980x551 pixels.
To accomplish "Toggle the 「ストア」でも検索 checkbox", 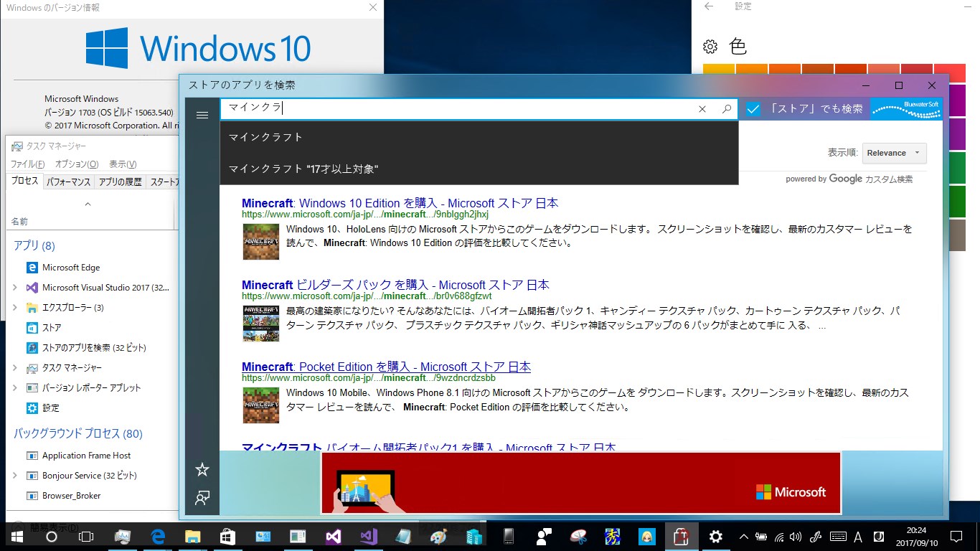I will [x=753, y=109].
